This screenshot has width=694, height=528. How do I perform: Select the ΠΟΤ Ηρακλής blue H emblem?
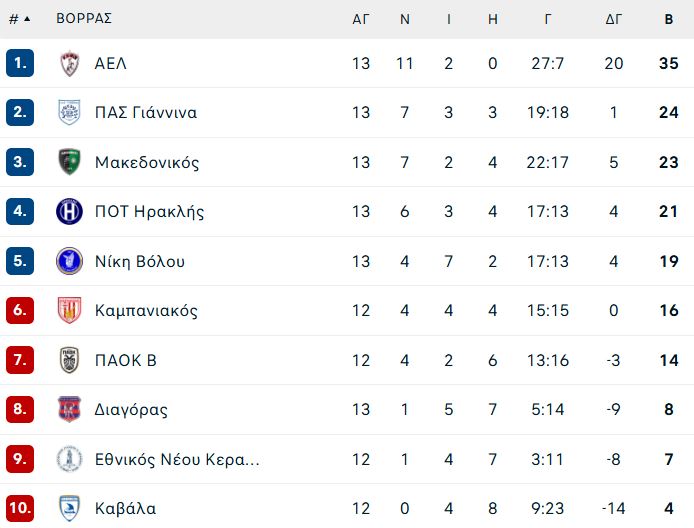click(x=69, y=212)
